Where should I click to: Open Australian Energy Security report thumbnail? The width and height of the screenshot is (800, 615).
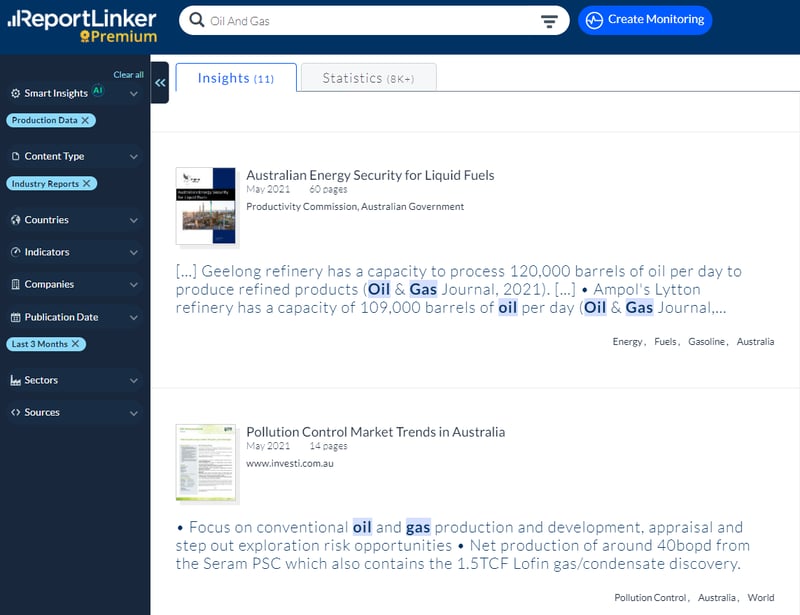point(206,206)
